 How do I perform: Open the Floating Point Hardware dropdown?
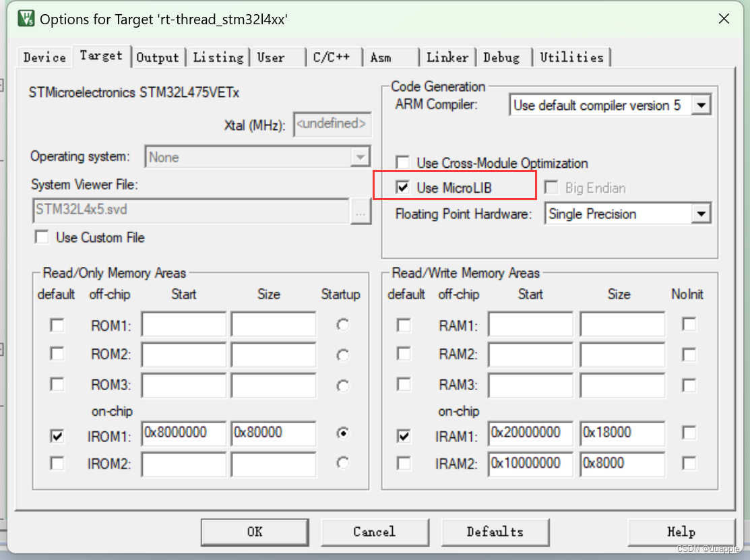pos(701,214)
